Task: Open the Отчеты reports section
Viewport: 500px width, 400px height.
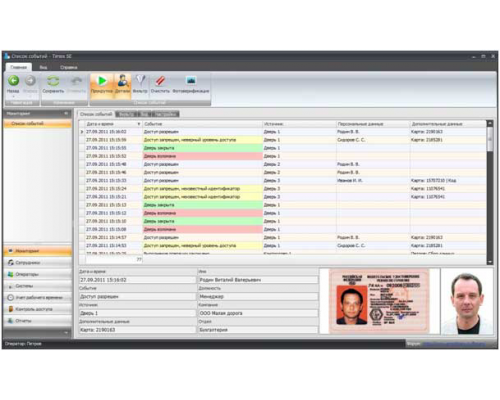Action: (x=38, y=321)
